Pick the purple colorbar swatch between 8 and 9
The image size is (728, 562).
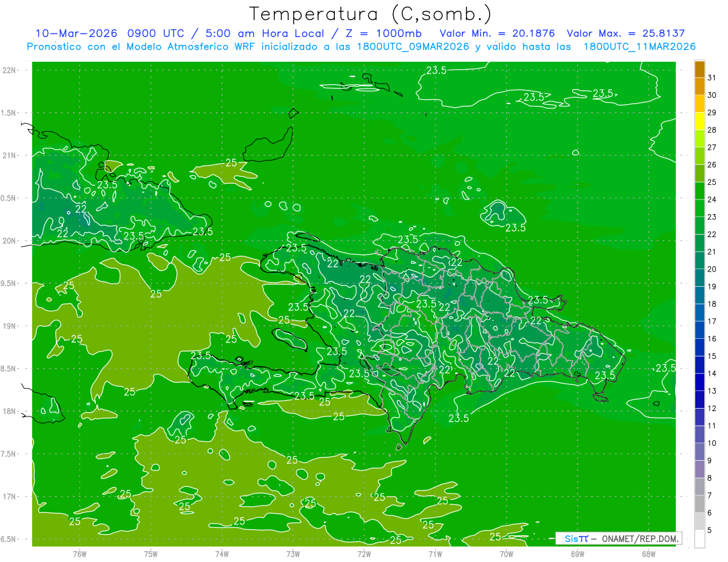(x=699, y=470)
